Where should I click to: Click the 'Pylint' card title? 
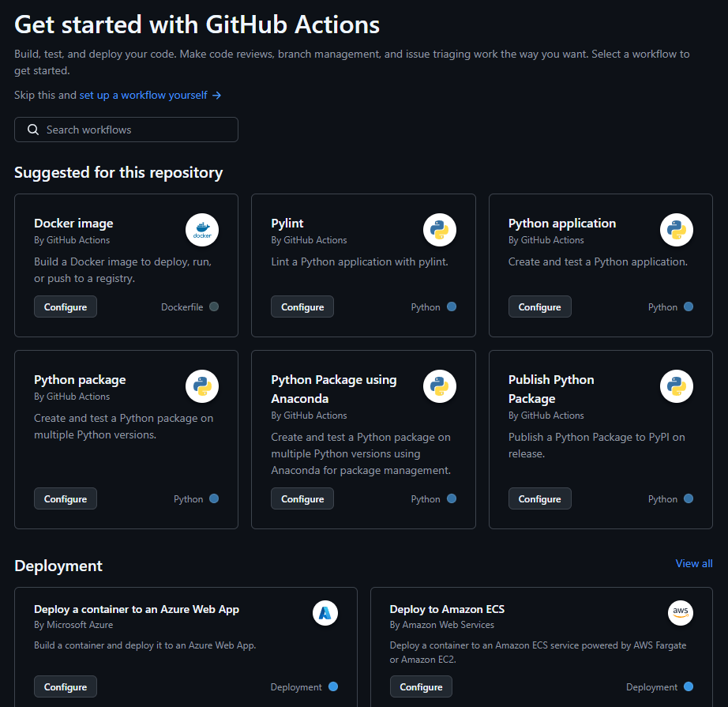(287, 224)
